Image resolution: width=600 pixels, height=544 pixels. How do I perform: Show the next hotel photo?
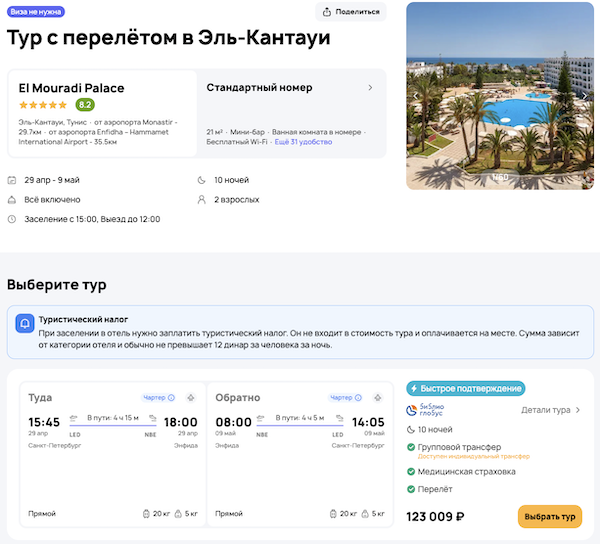585,96
